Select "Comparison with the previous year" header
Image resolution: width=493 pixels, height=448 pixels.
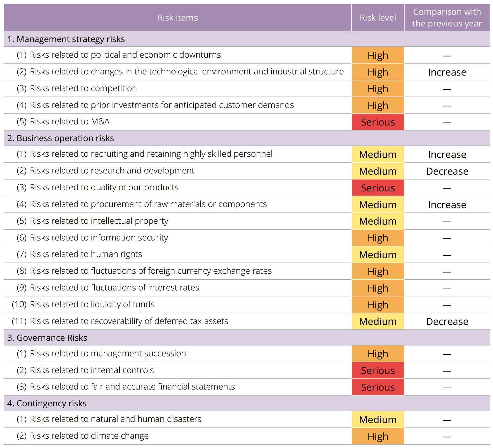click(x=447, y=18)
